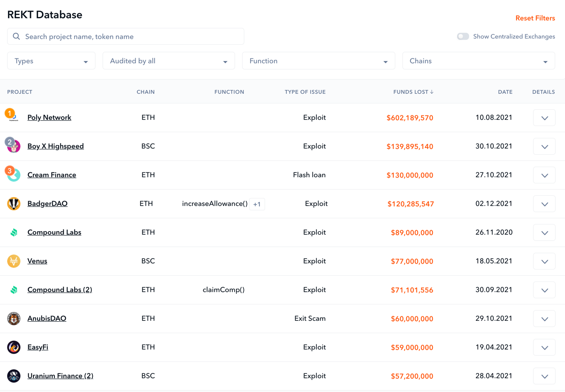Click the Cream Finance logo icon

14,175
